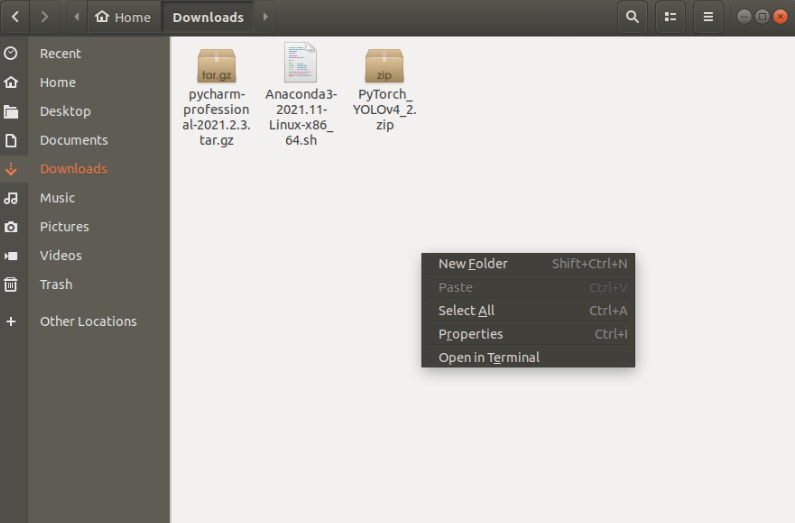This screenshot has height=523, width=795.
Task: Click the Pictures camera icon in sidebar
Action: (11, 227)
